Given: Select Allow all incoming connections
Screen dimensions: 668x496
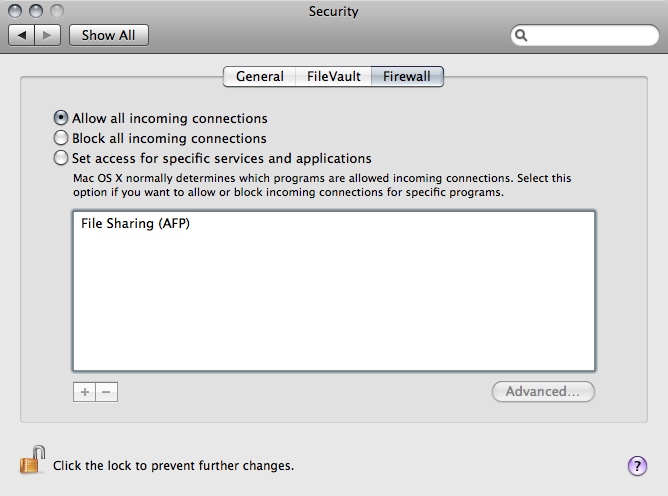Looking at the screenshot, I should click(x=61, y=118).
